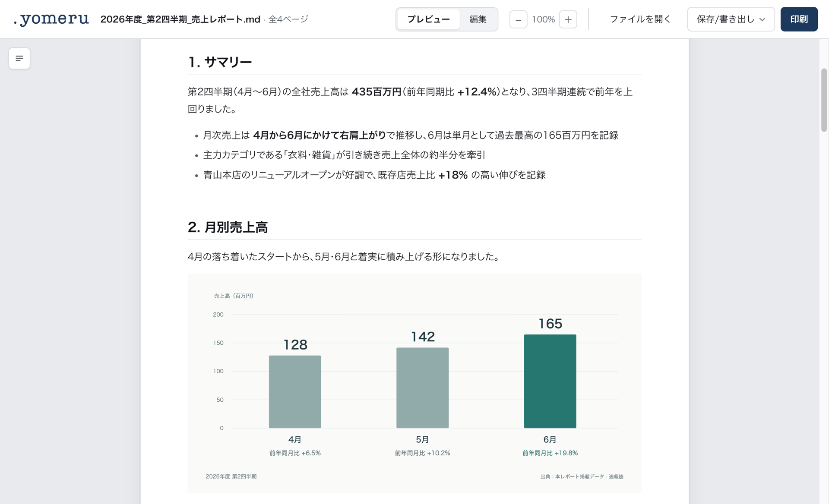Click the 128 value label above the bar

pyautogui.click(x=295, y=345)
